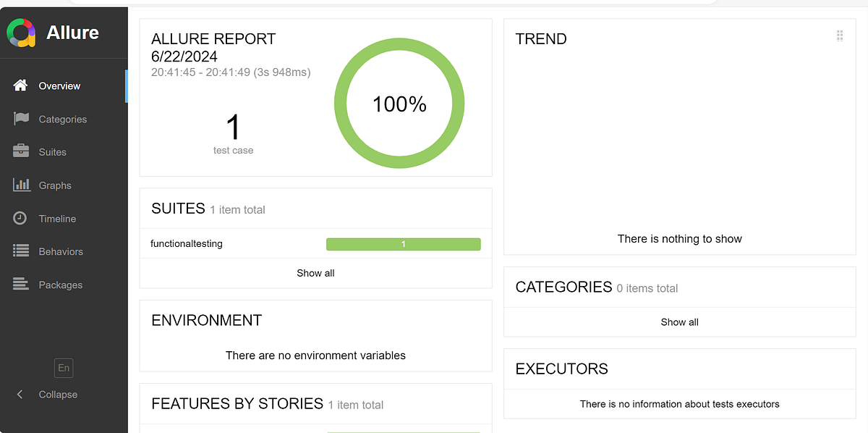The width and height of the screenshot is (868, 433).
Task: Open the Suites section icon
Action: [x=22, y=151]
